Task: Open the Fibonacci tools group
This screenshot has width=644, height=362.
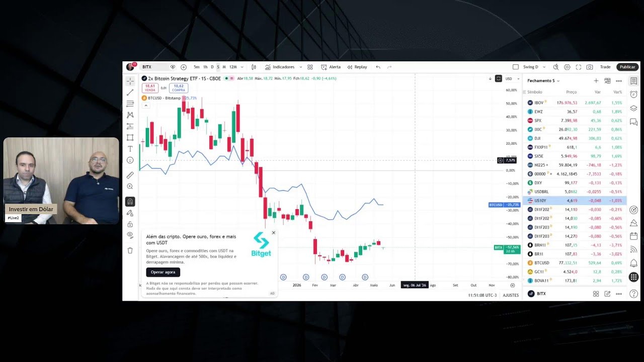Action: (130, 104)
